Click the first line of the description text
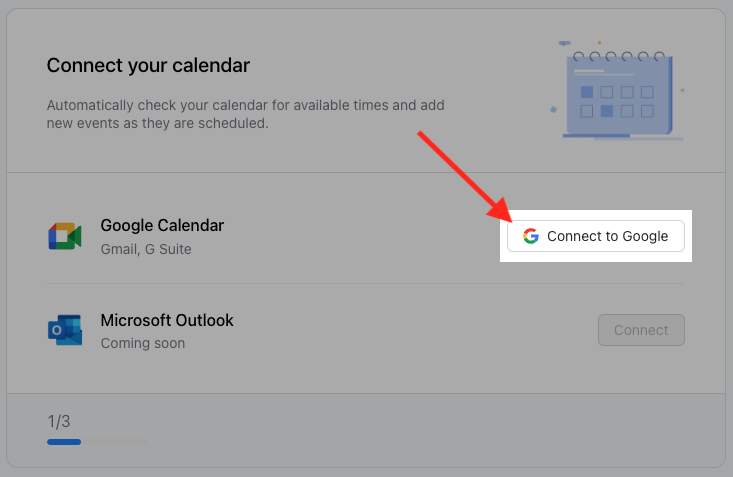The image size is (733, 477). 245,105
